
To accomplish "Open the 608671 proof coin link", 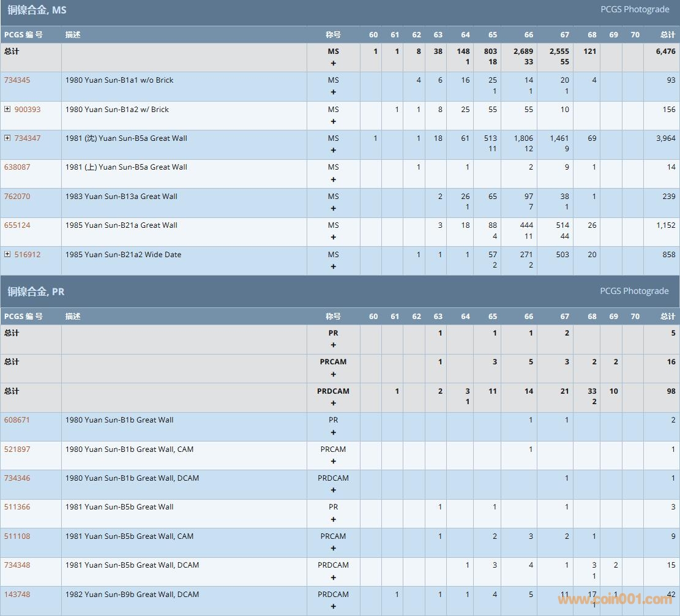I will tap(17, 420).
